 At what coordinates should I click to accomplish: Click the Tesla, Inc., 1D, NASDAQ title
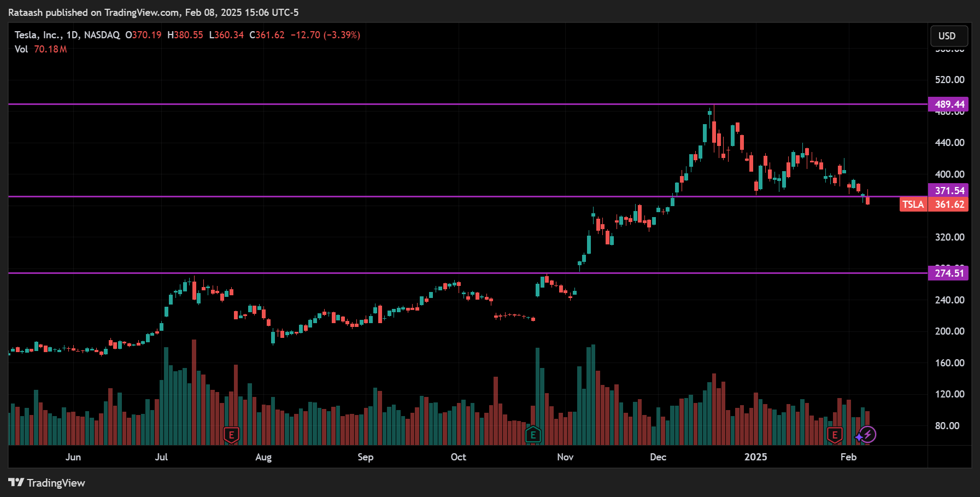tap(67, 35)
